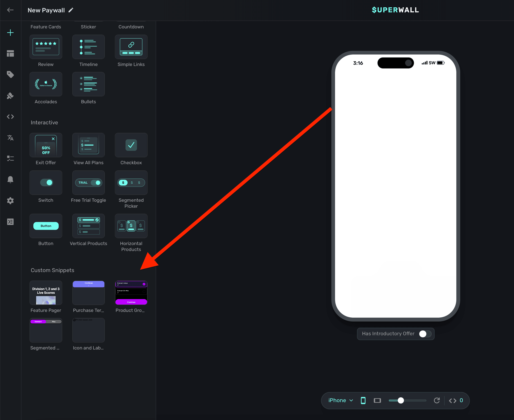The width and height of the screenshot is (514, 420).
Task: Select landscape orientation icon
Action: pos(377,400)
